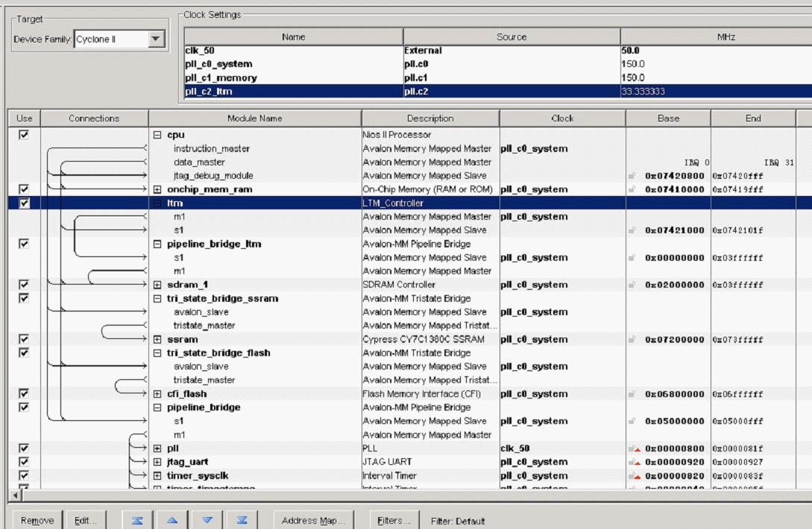Image resolution: width=812 pixels, height=529 pixels.
Task: Click lock icon beside pll base 0x00000800
Action: (x=633, y=449)
